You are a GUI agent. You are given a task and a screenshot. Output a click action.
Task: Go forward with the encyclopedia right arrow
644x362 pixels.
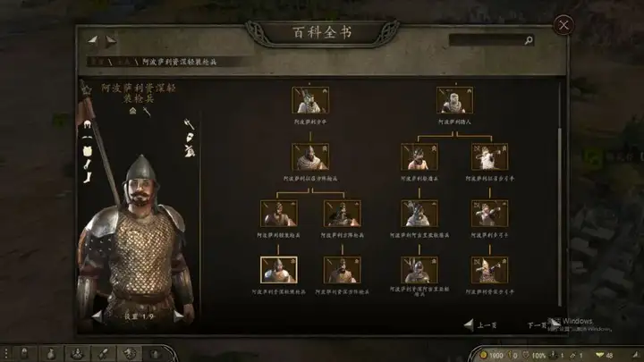[111, 40]
